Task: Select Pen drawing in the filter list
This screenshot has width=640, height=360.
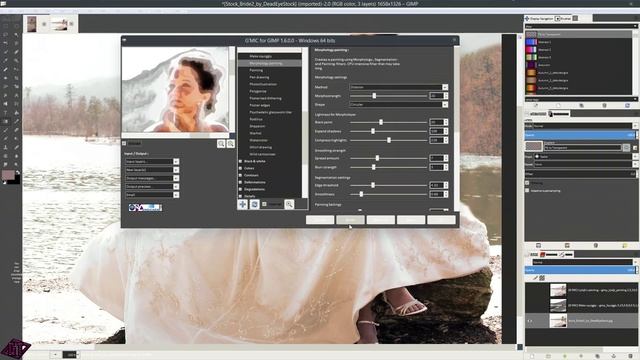Action: (x=259, y=77)
